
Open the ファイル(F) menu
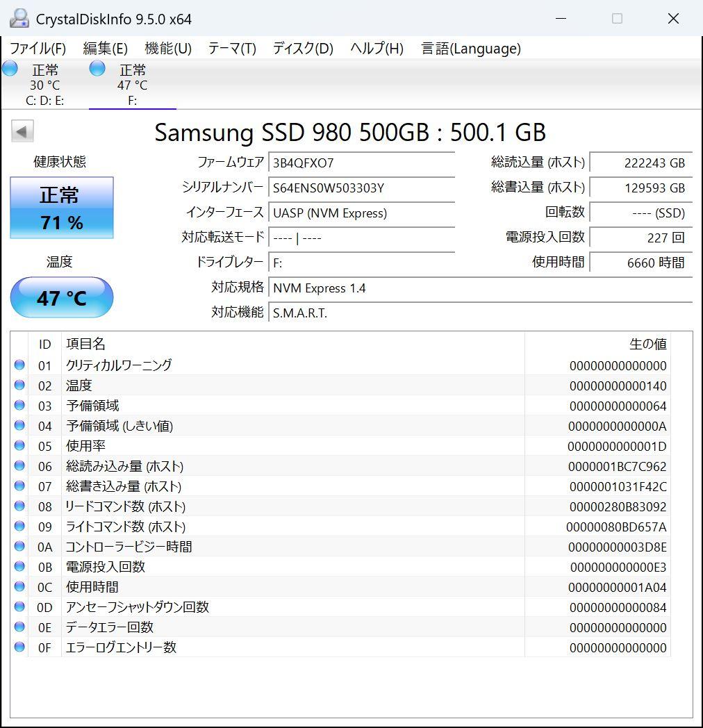pos(38,49)
